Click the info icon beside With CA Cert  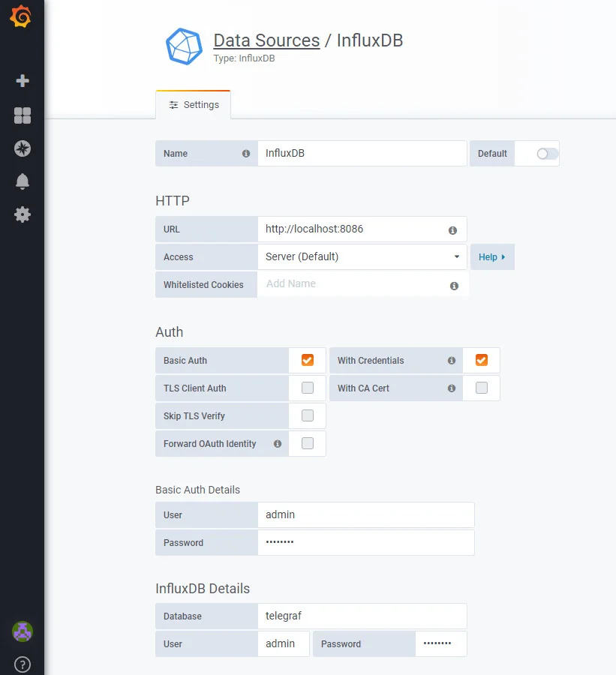(x=452, y=388)
